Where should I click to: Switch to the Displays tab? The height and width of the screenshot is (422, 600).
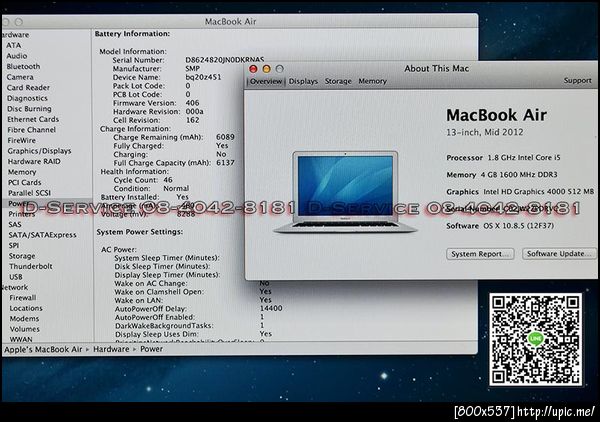[303, 81]
